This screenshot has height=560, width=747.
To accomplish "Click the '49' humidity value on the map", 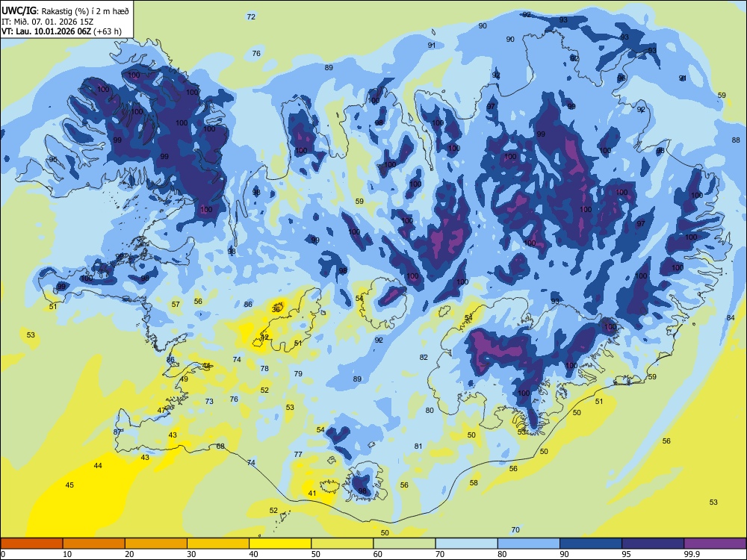I will [x=184, y=379].
